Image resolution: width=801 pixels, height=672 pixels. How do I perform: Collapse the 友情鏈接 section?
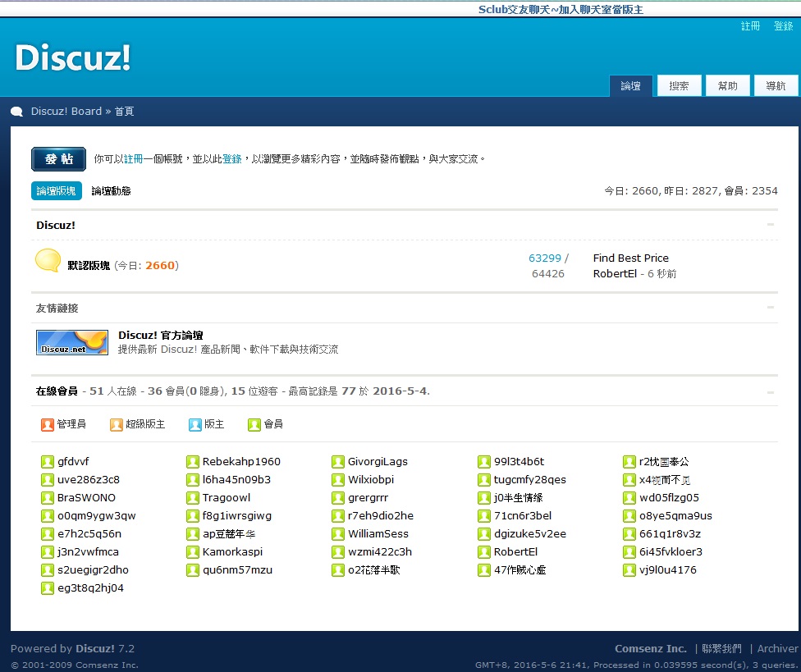pyautogui.click(x=771, y=308)
